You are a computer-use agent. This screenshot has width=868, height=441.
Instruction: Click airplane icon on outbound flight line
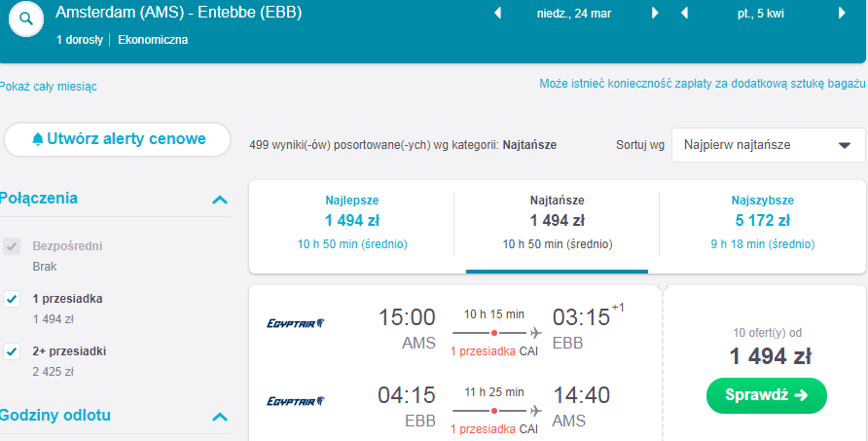pos(536,333)
